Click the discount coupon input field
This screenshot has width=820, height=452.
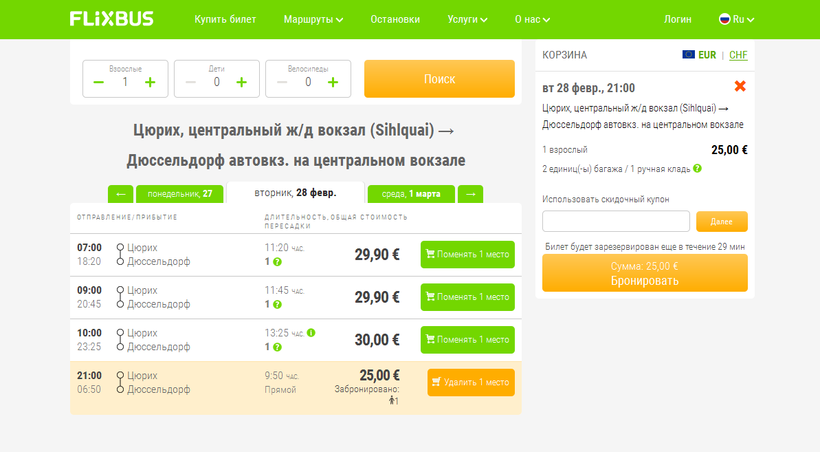pos(616,221)
